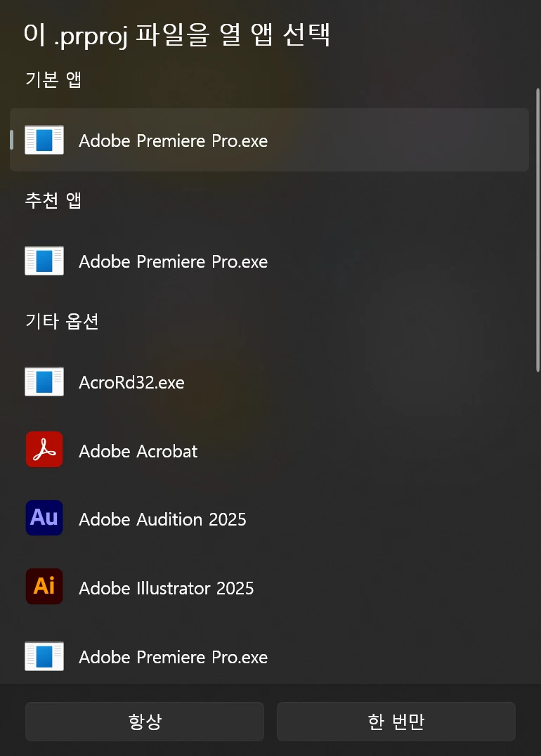Select the last Adobe Premiere Pro.exe entry at the bottom

(x=269, y=656)
